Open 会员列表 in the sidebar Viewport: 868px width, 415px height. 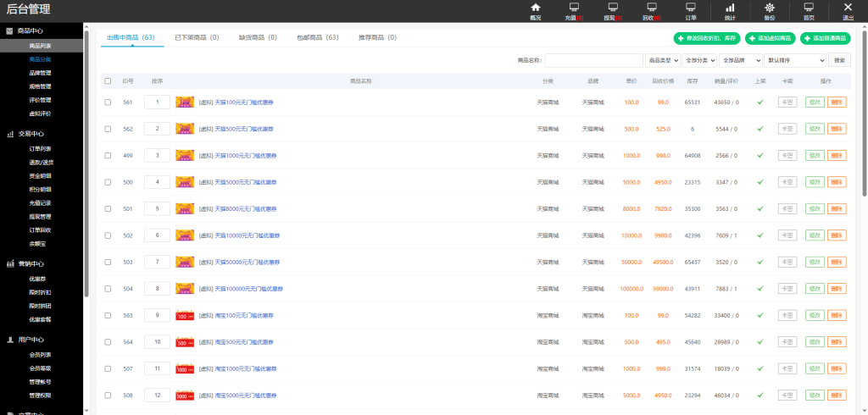point(41,355)
